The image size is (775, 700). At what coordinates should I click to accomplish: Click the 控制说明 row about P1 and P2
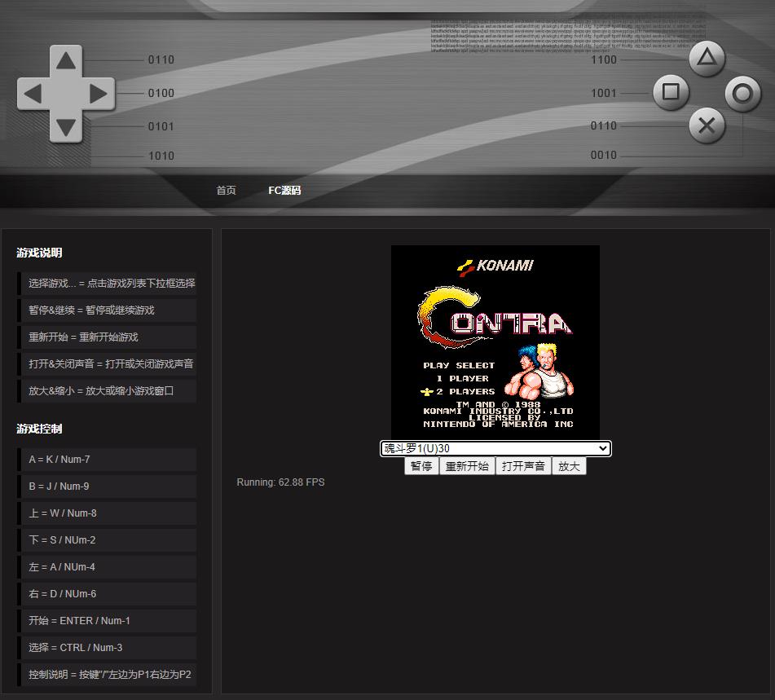pyautogui.click(x=107, y=675)
